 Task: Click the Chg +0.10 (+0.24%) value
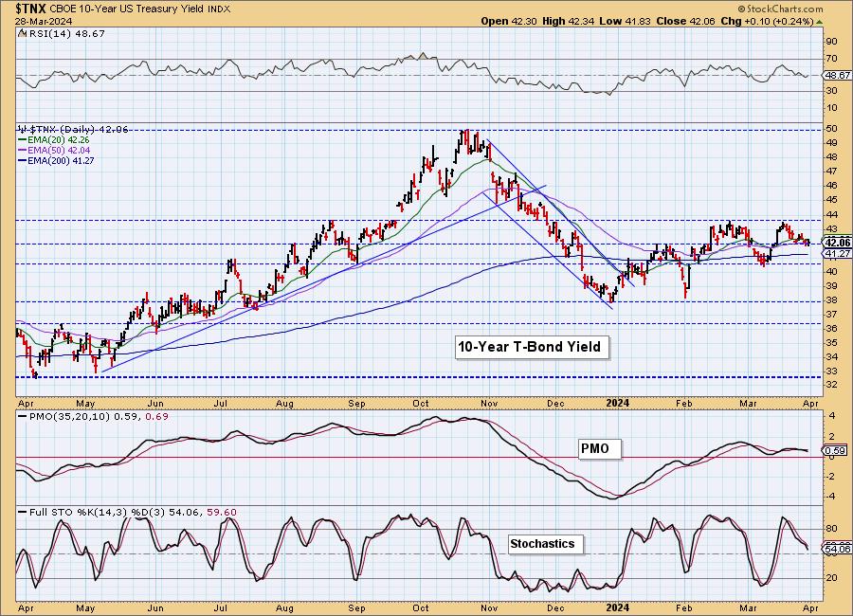click(767, 21)
